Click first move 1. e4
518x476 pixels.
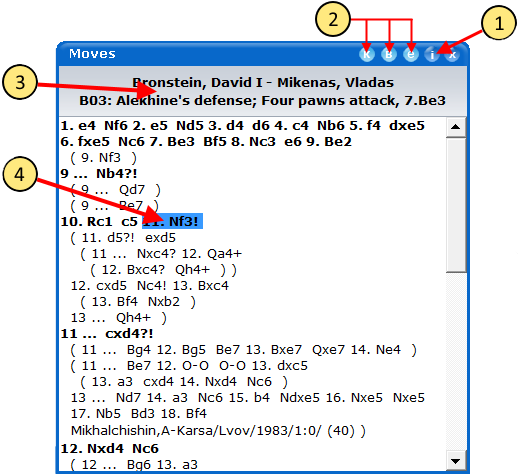(x=78, y=126)
